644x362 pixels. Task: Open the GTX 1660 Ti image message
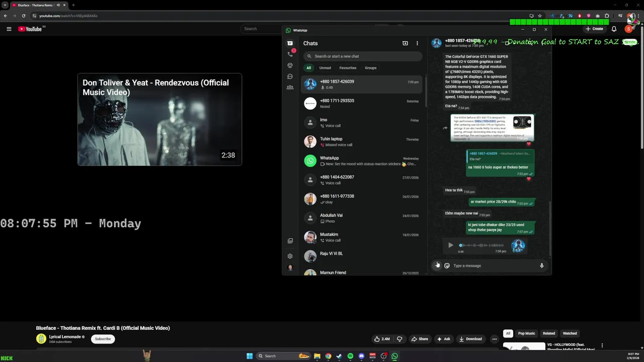tap(492, 128)
